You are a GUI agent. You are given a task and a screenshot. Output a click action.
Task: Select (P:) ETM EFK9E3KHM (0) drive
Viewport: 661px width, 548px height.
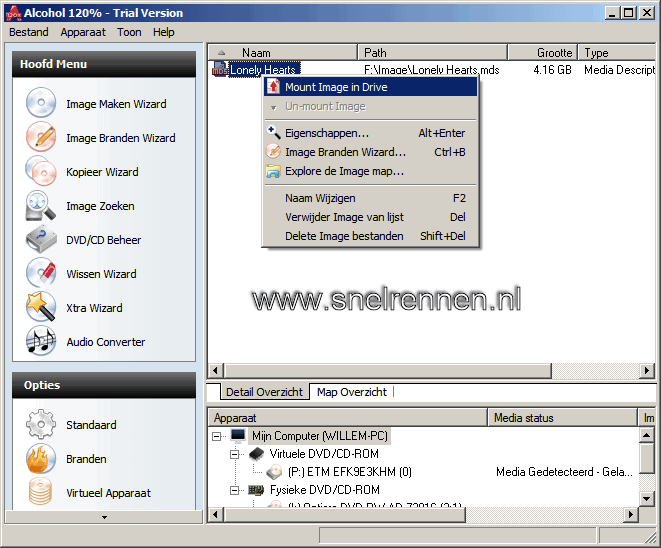tap(349, 471)
